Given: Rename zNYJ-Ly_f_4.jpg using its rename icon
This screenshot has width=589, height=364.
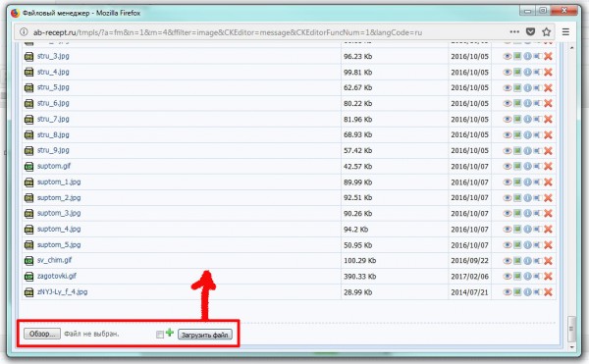Looking at the screenshot, I should [x=538, y=292].
